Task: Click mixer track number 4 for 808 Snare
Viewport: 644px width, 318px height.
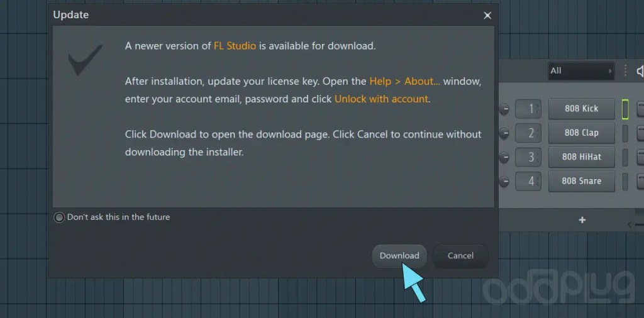Action: [528, 181]
